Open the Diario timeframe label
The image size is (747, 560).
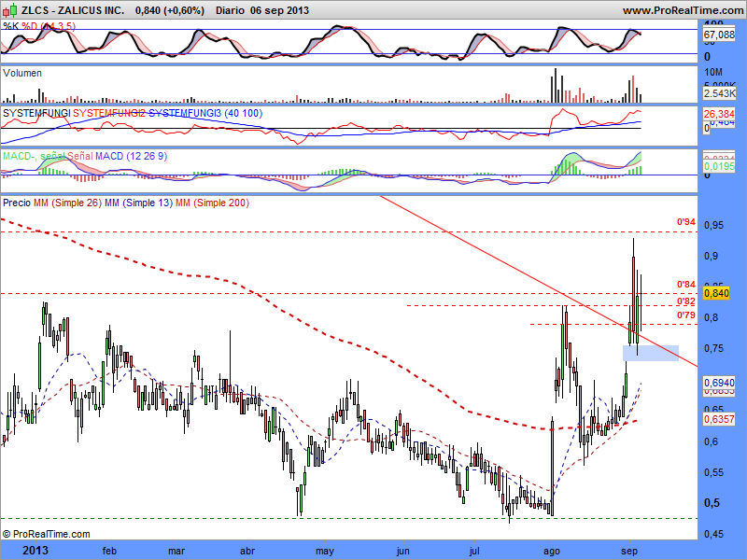pos(231,10)
